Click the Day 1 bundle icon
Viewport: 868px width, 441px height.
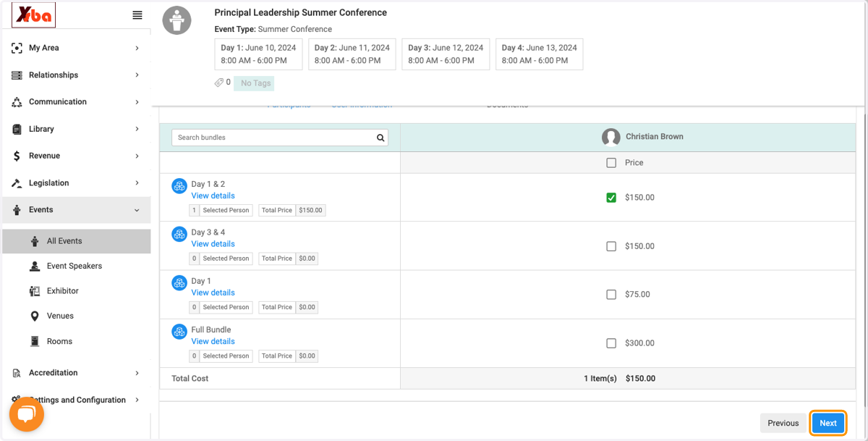point(179,282)
